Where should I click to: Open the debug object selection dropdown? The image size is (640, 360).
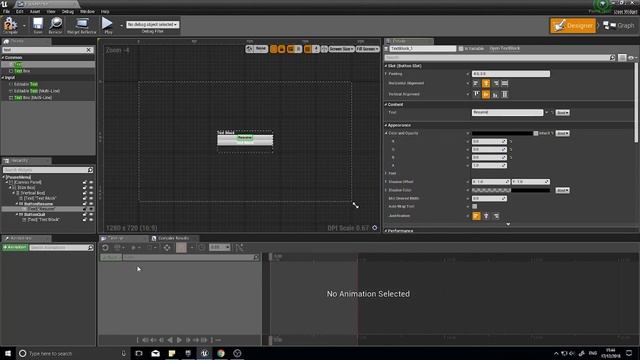(x=152, y=24)
